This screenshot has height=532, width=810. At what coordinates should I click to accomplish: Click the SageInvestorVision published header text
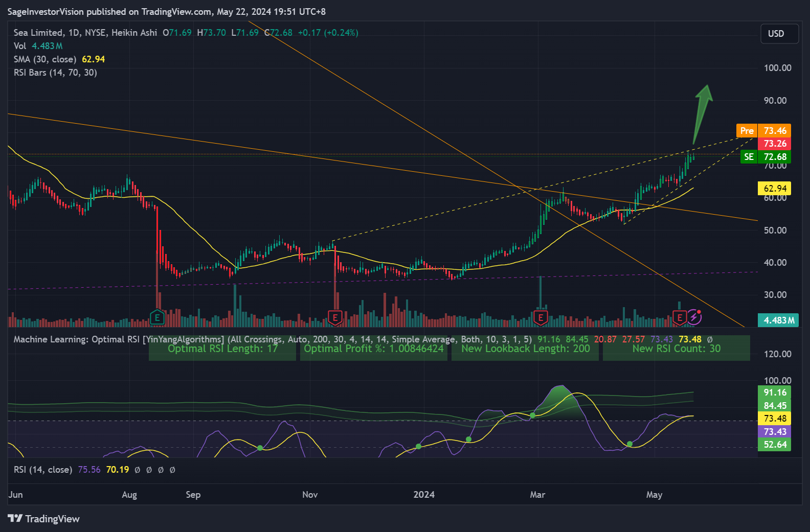[x=167, y=12]
